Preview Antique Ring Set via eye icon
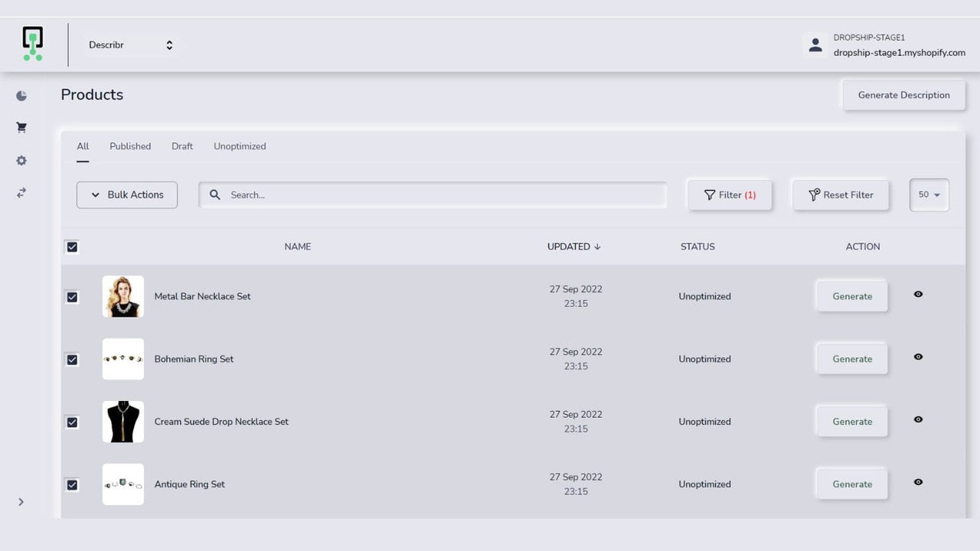This screenshot has height=551, width=980. coord(918,482)
